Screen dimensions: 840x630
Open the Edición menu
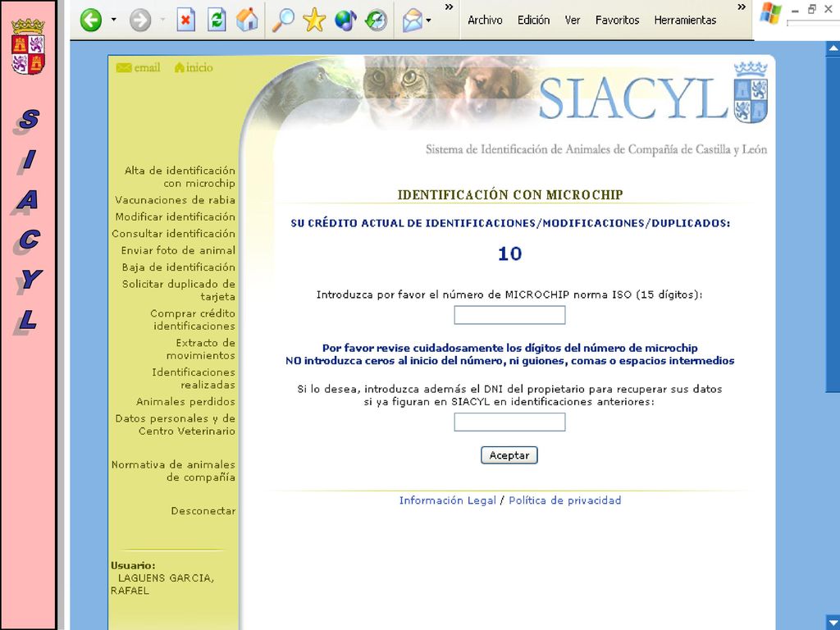[533, 21]
